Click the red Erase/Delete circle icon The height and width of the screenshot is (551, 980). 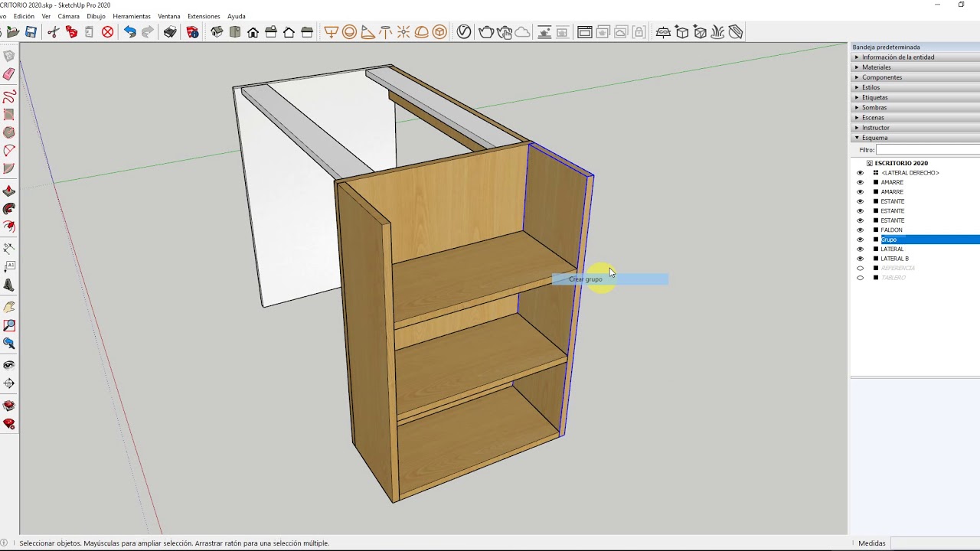(x=108, y=32)
